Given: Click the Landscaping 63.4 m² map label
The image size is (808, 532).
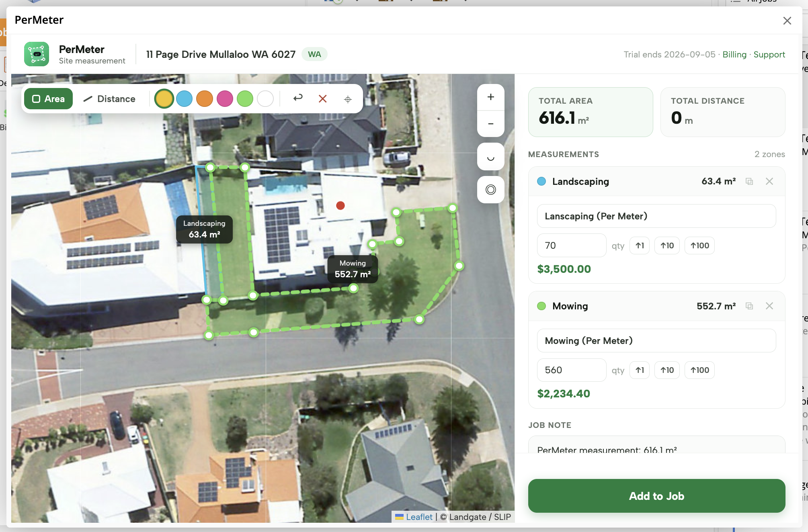Looking at the screenshot, I should pyautogui.click(x=204, y=229).
